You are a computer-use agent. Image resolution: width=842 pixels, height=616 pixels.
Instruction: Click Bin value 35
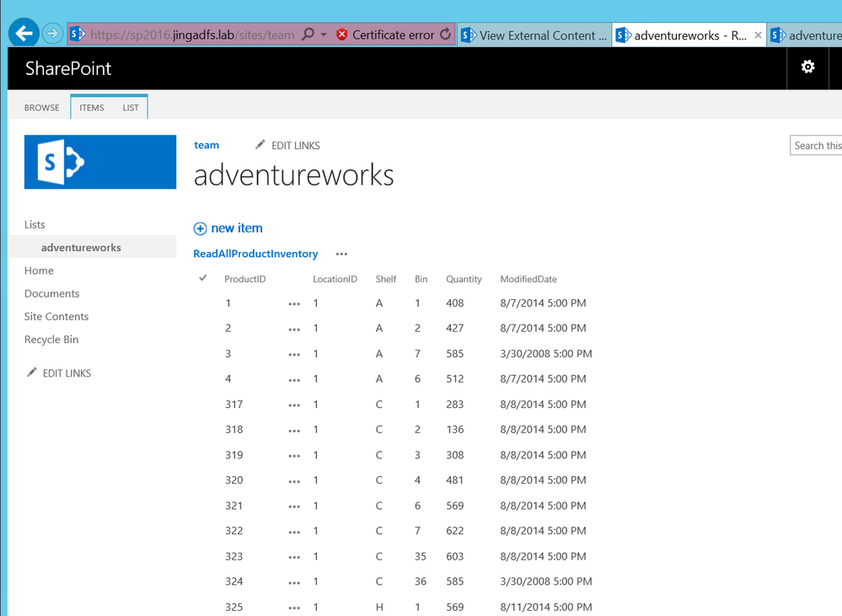click(421, 556)
